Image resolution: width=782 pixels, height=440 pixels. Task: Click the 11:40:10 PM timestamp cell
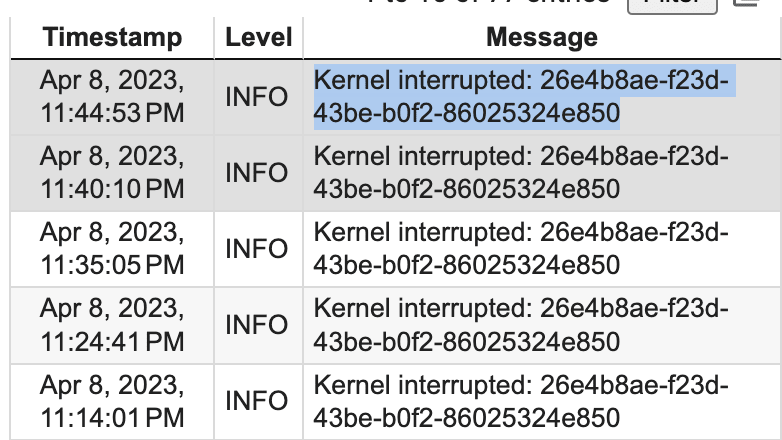[x=112, y=173]
